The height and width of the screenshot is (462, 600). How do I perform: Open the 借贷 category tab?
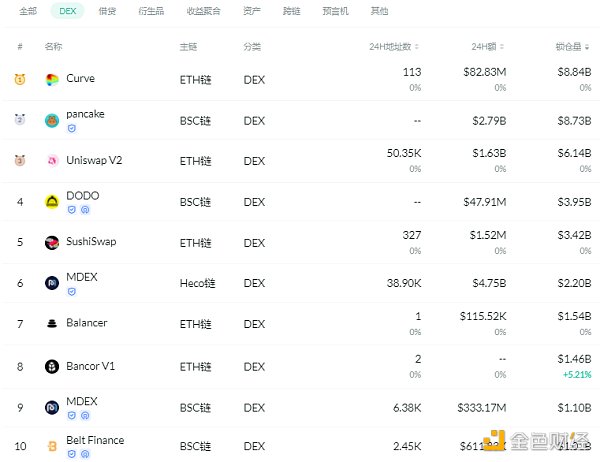[107, 11]
